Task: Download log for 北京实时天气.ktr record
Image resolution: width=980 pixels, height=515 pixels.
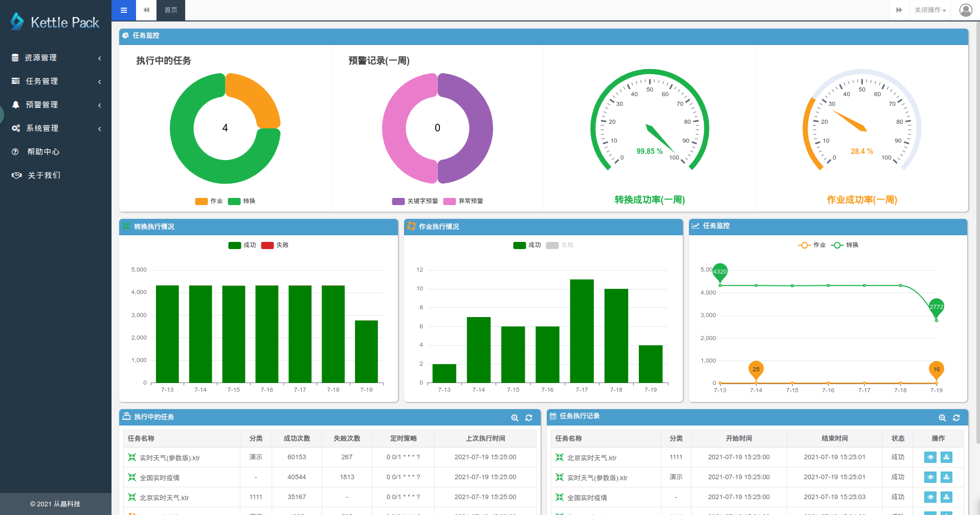Action: point(946,457)
